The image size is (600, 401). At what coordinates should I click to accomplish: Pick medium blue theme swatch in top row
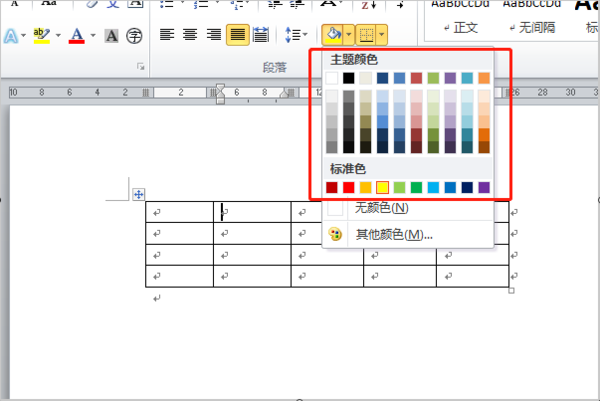[399, 78]
